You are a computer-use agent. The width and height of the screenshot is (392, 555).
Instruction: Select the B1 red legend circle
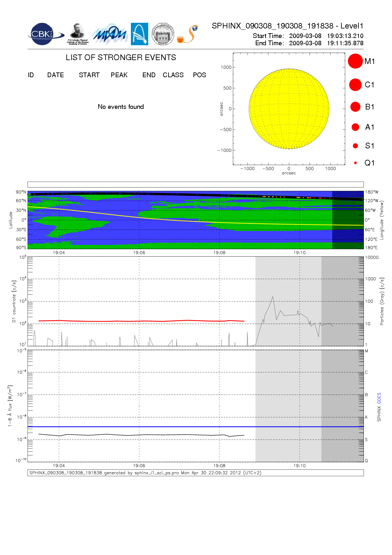[355, 107]
